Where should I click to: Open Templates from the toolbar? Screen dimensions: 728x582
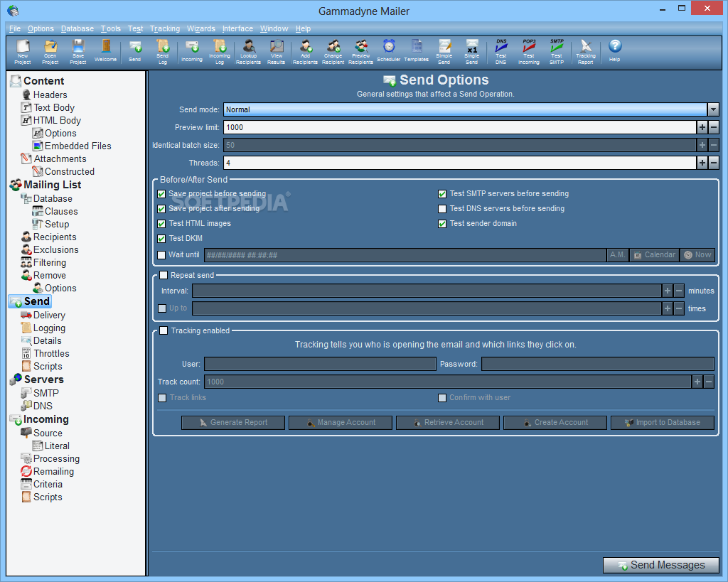coord(417,52)
